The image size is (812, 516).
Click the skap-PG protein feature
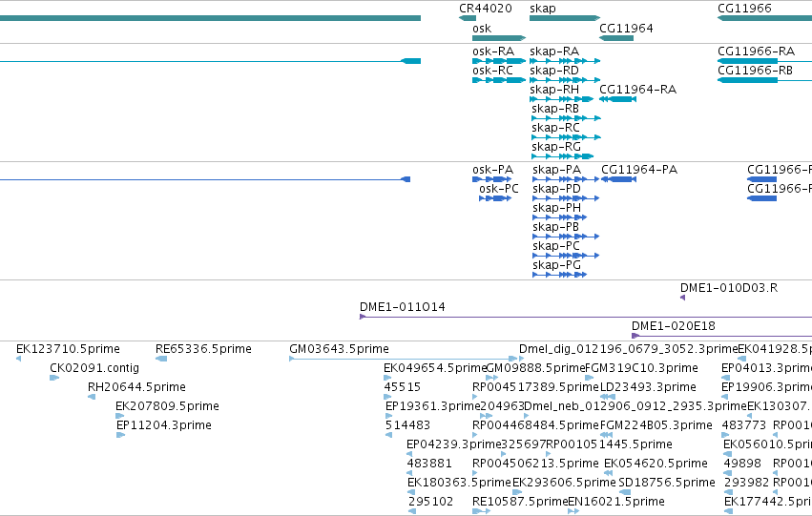click(560, 275)
